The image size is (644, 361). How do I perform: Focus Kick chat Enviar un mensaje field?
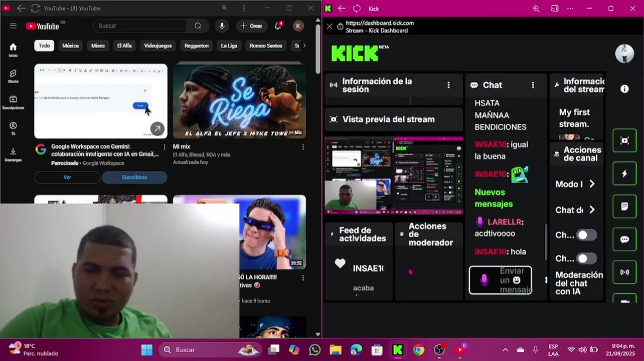pos(500,280)
